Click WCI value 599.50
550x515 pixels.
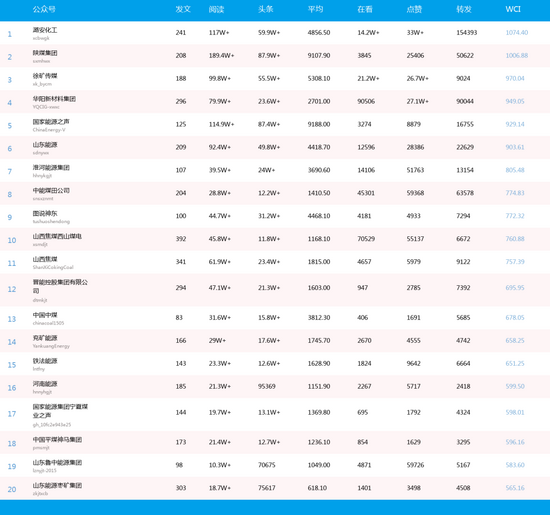click(x=515, y=386)
